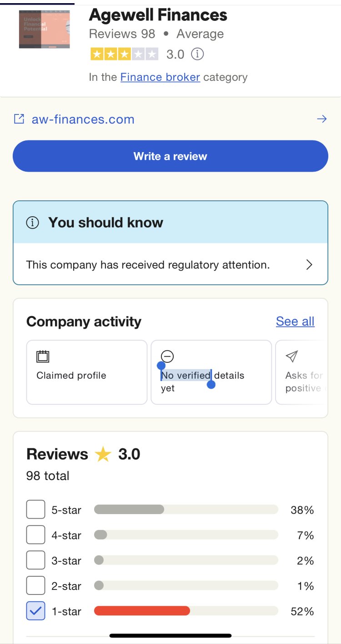Click the See all company activity link
341x644 pixels.
point(295,322)
